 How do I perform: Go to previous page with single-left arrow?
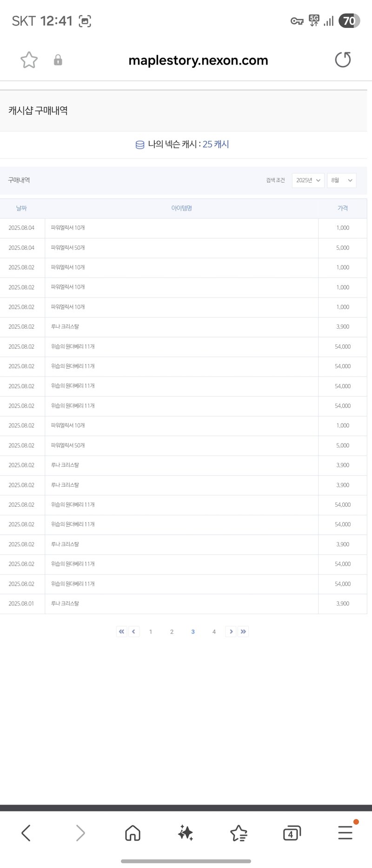pyautogui.click(x=134, y=631)
